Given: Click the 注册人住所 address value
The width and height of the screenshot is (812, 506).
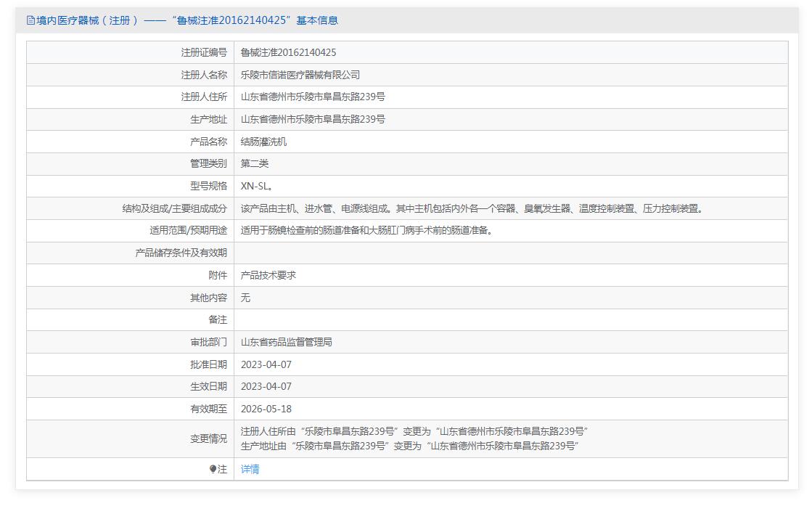Looking at the screenshot, I should click(313, 97).
